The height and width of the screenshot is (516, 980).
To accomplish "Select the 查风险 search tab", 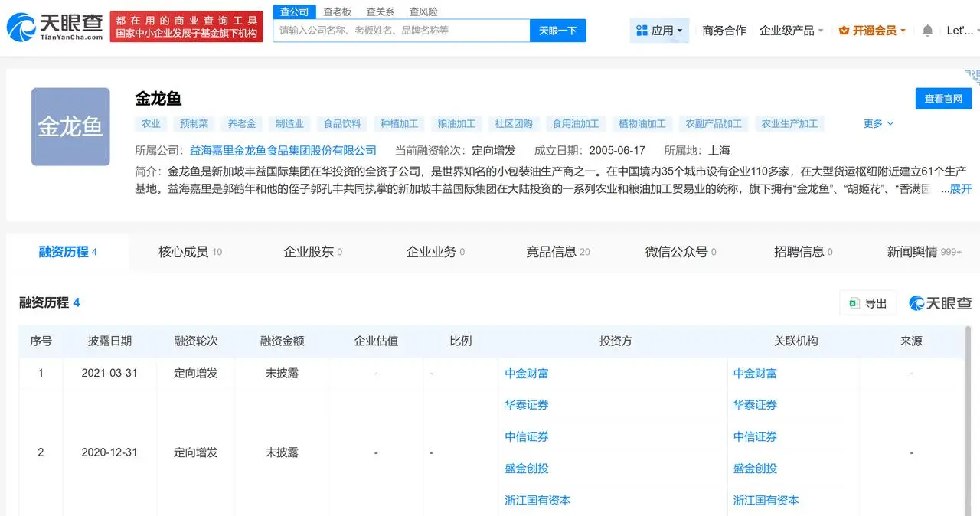I will click(x=423, y=11).
